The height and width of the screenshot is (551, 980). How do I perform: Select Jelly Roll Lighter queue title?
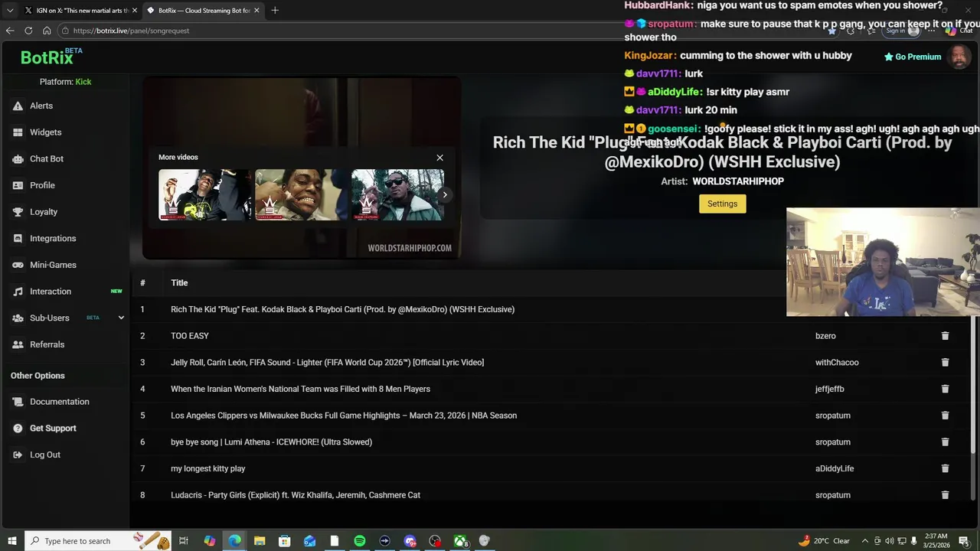(327, 363)
